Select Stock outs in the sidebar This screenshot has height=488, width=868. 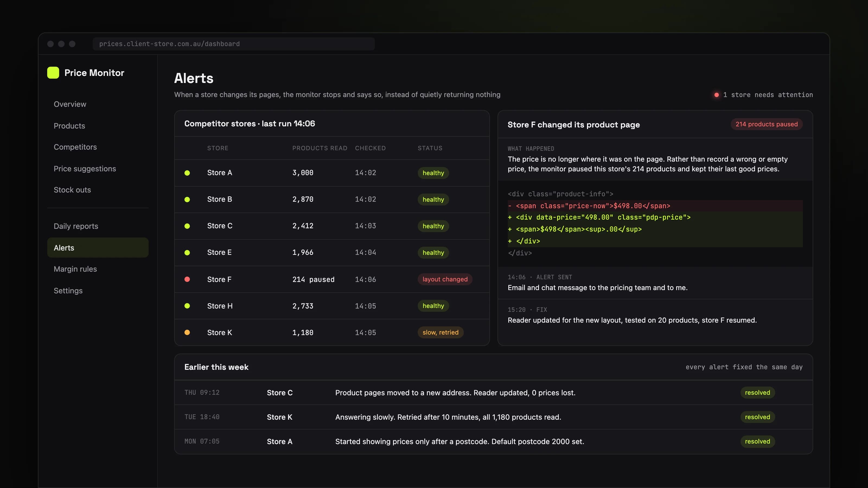[98, 190]
